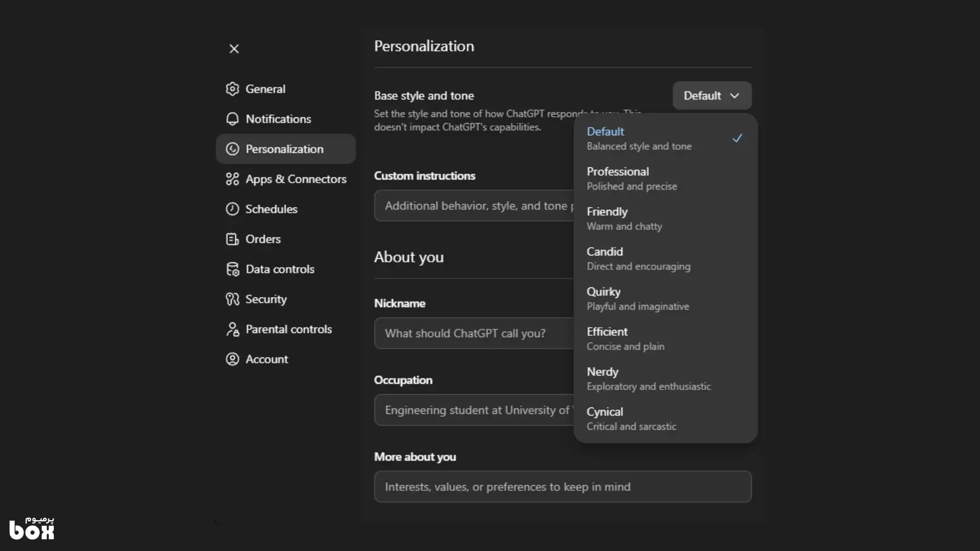
Task: Click the Notifications bell icon
Action: [232, 119]
